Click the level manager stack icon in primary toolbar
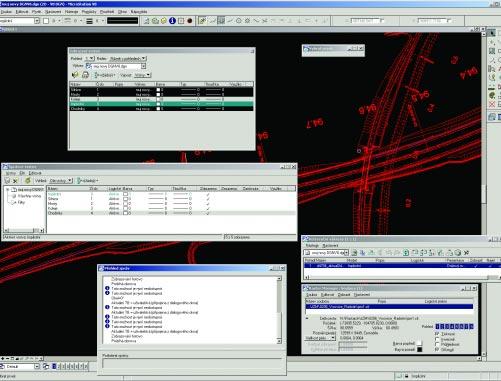 point(155,21)
